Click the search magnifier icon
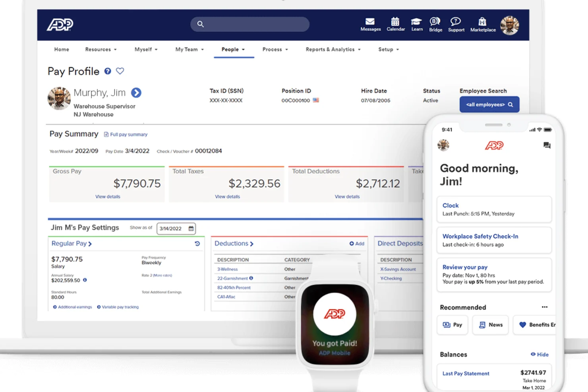588x392 pixels. [x=201, y=24]
